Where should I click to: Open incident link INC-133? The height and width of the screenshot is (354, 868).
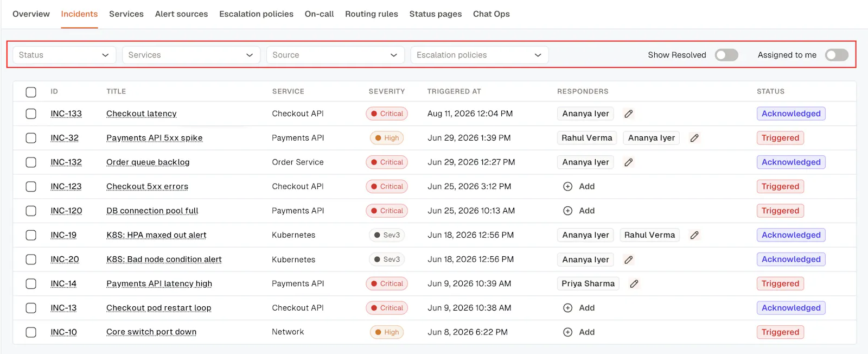pyautogui.click(x=66, y=113)
